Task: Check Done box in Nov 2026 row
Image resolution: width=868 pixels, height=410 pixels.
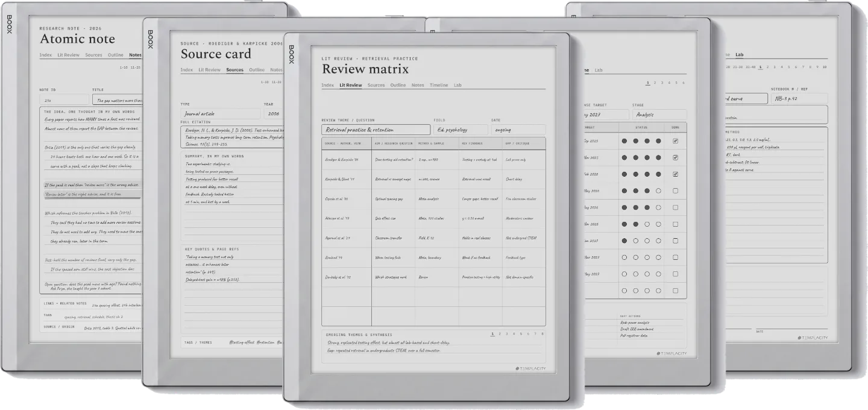Action: (675, 224)
